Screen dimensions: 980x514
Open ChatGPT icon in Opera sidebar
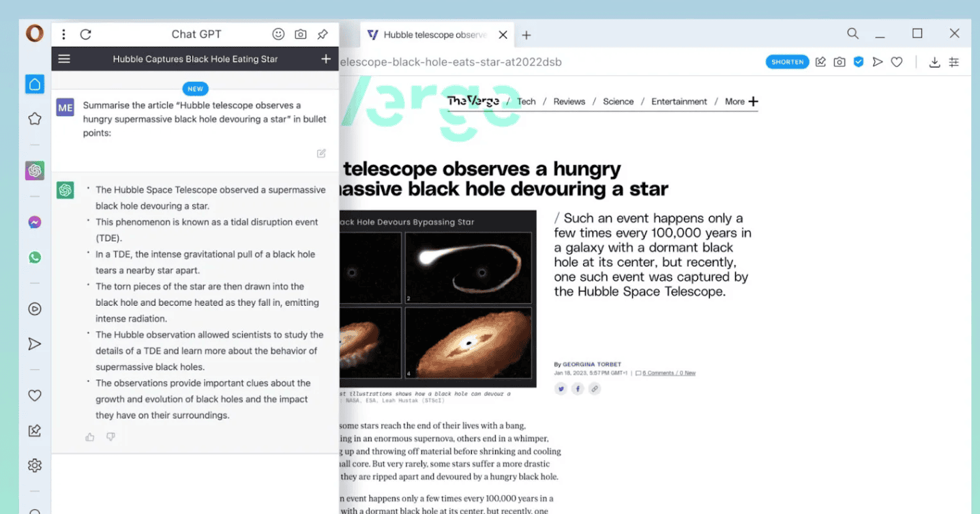35,170
